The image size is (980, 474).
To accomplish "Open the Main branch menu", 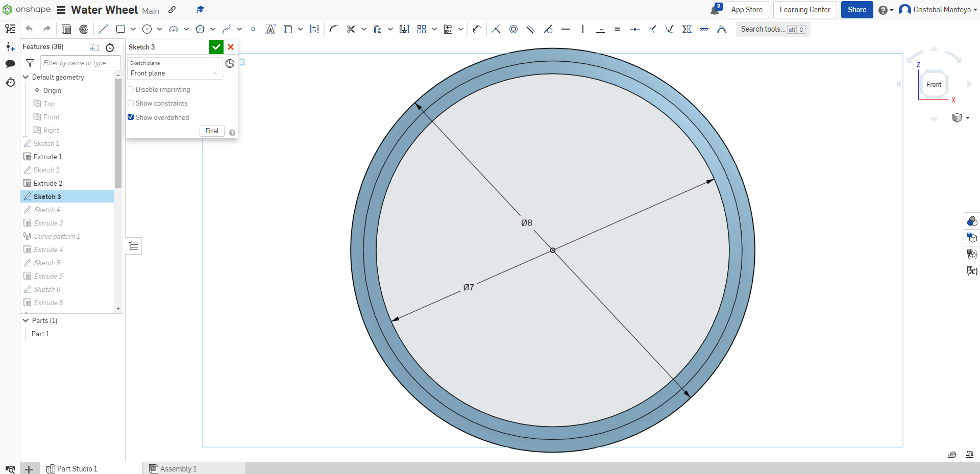I will coord(151,11).
